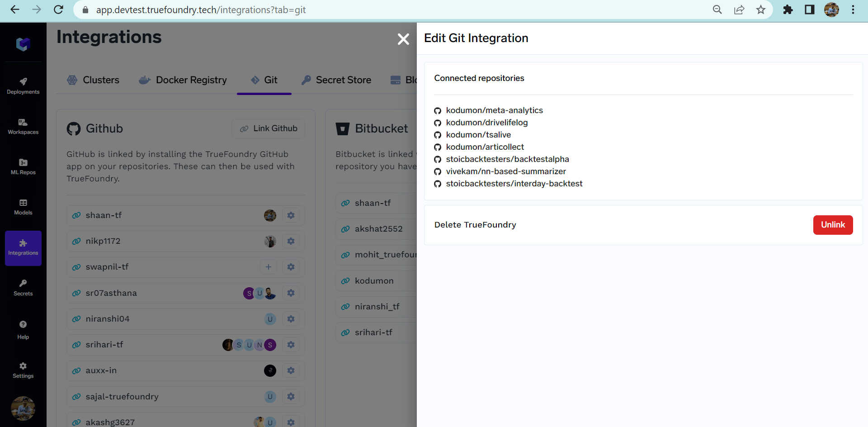Open Secrets in sidebar
Image resolution: width=868 pixels, height=427 pixels.
pos(23,288)
